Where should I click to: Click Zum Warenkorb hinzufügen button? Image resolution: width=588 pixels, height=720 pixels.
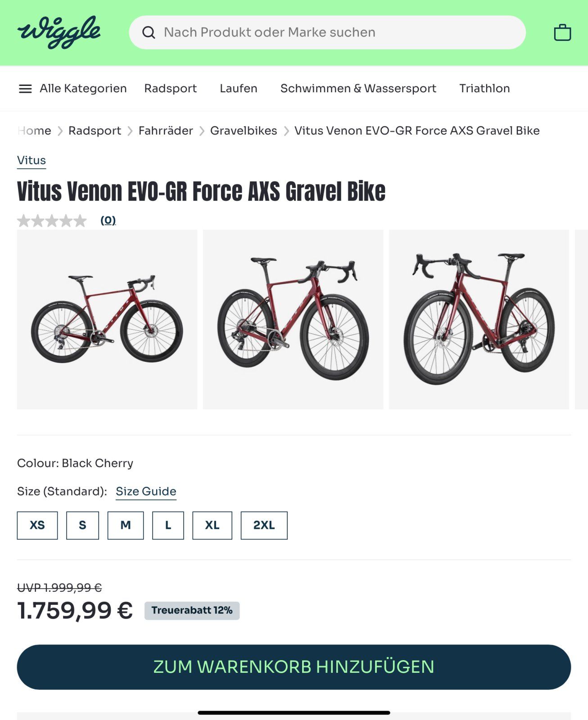(x=294, y=667)
